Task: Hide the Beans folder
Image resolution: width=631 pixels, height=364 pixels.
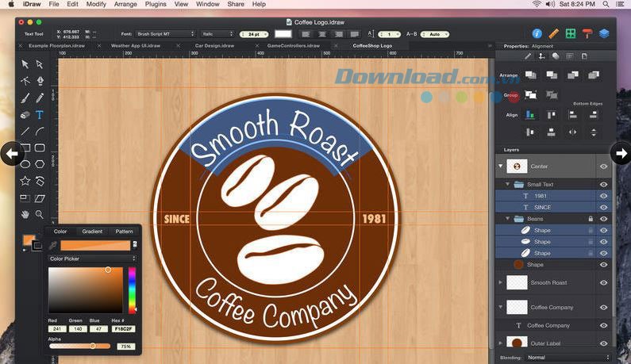Action: [x=603, y=219]
